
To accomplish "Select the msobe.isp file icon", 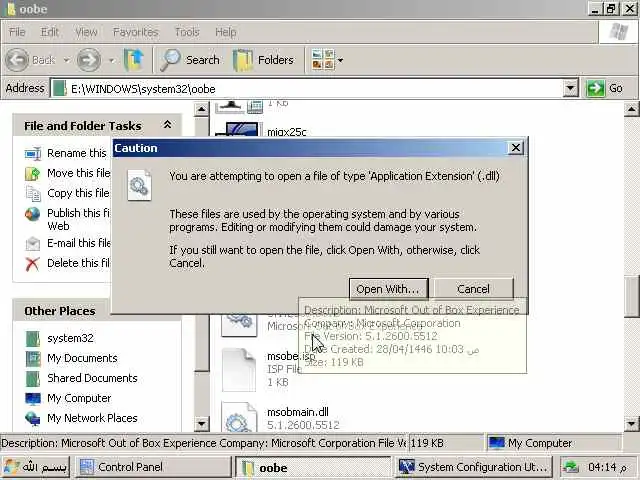I will click(239, 370).
